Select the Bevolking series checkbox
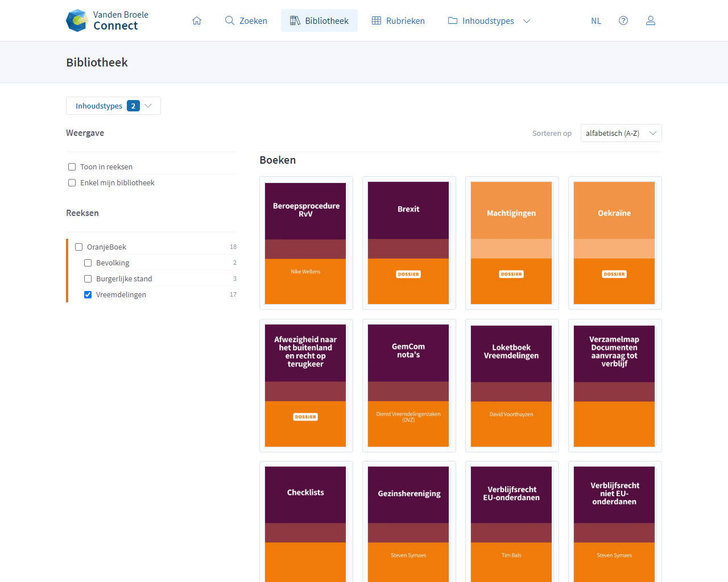Screen dimensions: 728x582 (x=88, y=263)
